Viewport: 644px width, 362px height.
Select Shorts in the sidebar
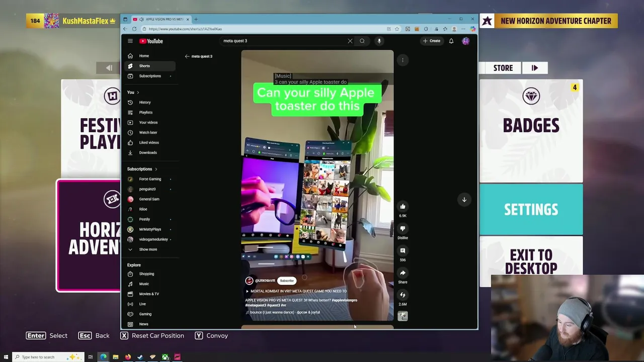click(150, 66)
